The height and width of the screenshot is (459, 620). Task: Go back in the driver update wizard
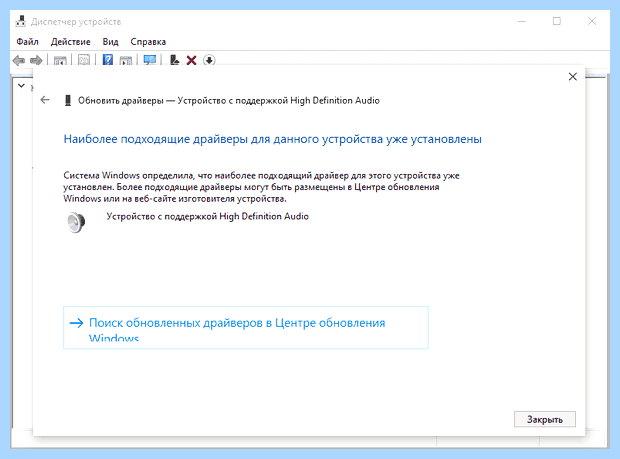pyautogui.click(x=45, y=100)
